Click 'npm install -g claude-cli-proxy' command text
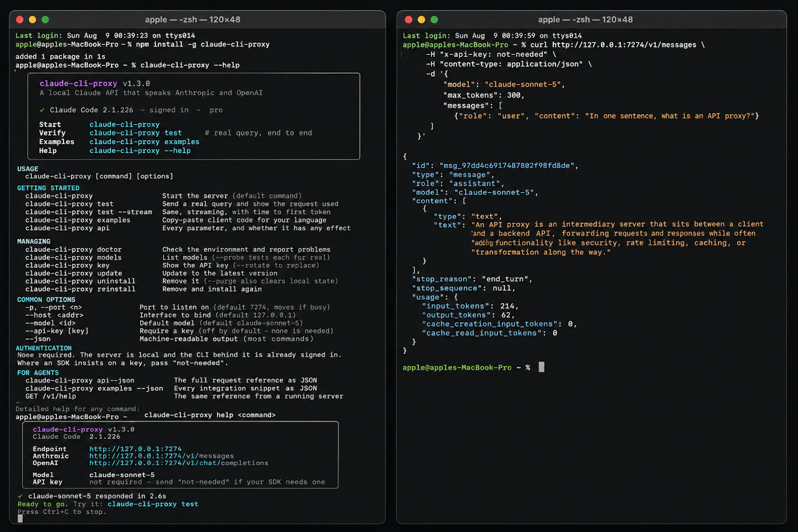The width and height of the screenshot is (798, 532). click(x=202, y=44)
